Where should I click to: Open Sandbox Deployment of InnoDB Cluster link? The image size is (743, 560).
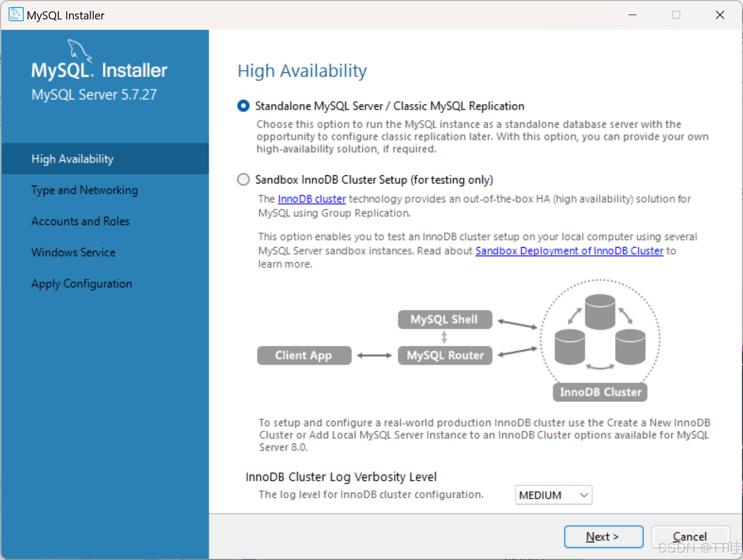[569, 251]
